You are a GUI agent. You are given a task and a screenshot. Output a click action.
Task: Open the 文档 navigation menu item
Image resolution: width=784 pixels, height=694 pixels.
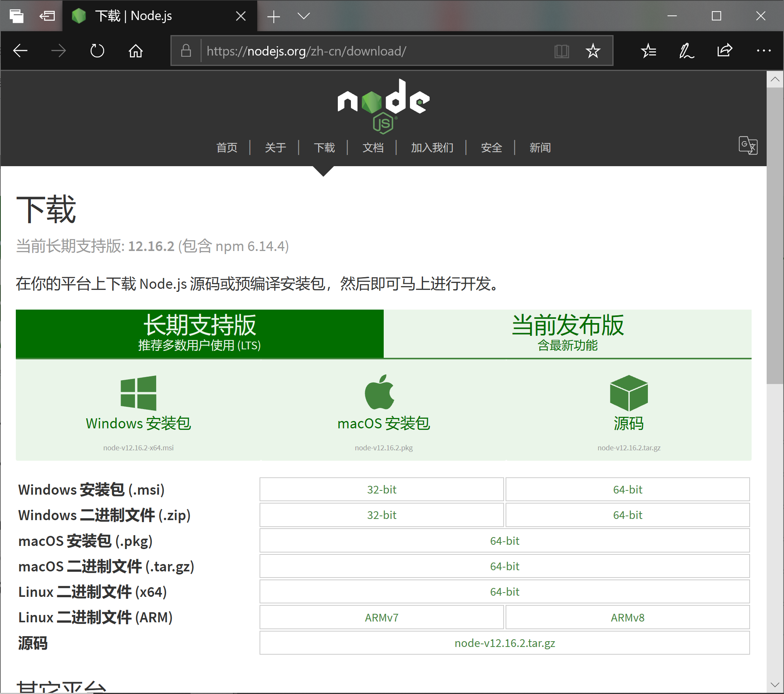(373, 148)
